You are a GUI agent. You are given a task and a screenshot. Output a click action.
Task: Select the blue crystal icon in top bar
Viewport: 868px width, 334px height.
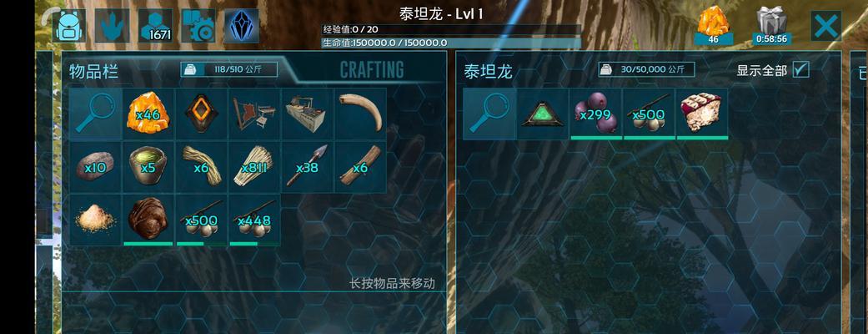tap(241, 26)
